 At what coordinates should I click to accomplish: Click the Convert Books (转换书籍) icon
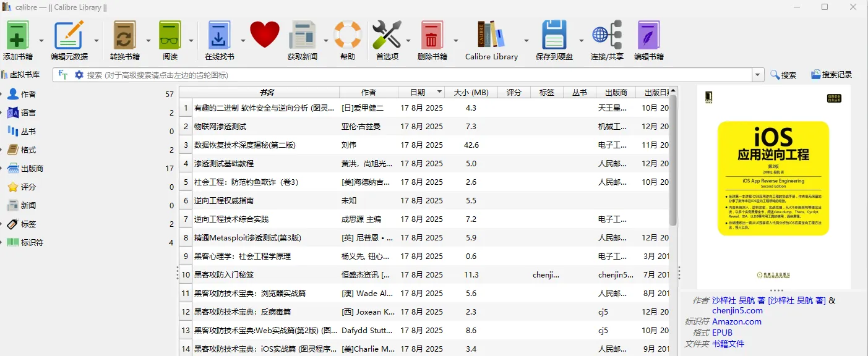pos(124,35)
